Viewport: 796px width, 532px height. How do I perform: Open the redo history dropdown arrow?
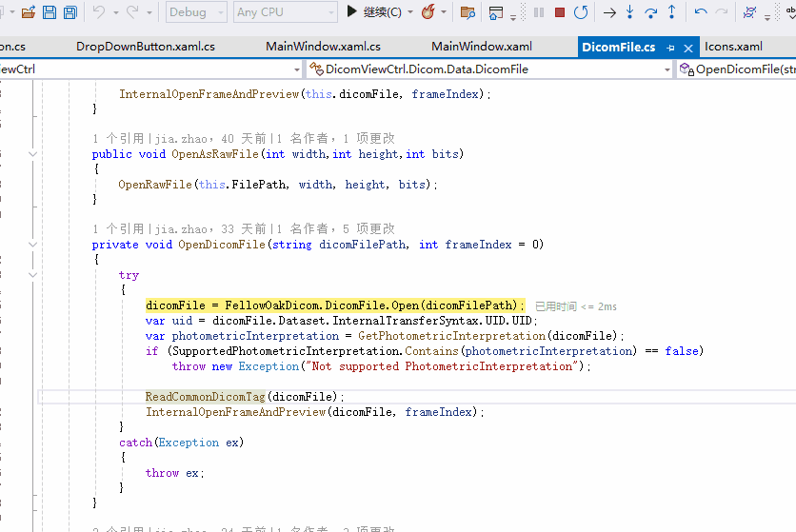click(149, 12)
